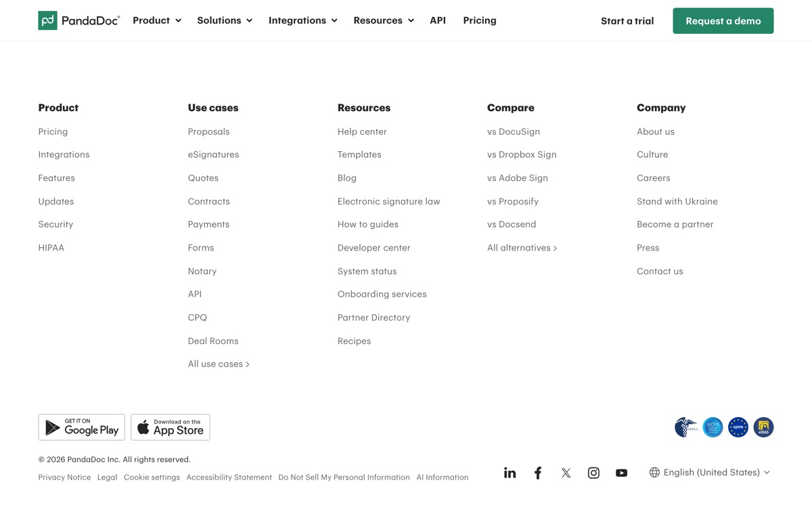Open the Features footer link
Image resolution: width=812 pixels, height=508 pixels.
[57, 178]
